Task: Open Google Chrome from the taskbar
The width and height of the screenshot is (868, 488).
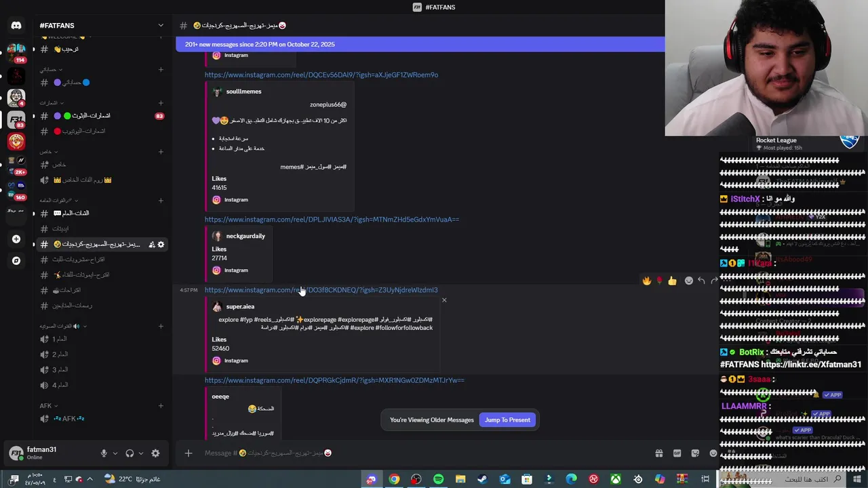Action: click(x=394, y=479)
